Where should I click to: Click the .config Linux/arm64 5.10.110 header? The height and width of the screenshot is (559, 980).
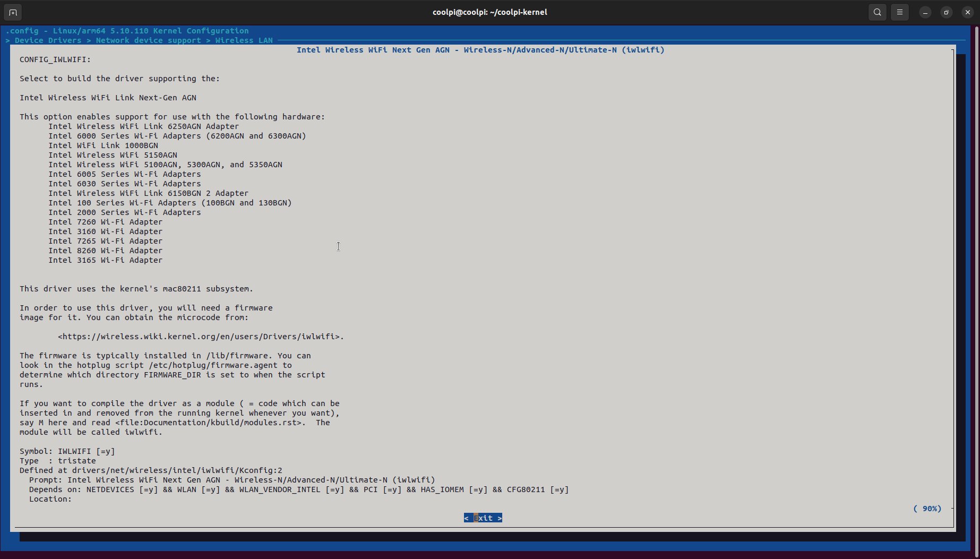(x=127, y=31)
